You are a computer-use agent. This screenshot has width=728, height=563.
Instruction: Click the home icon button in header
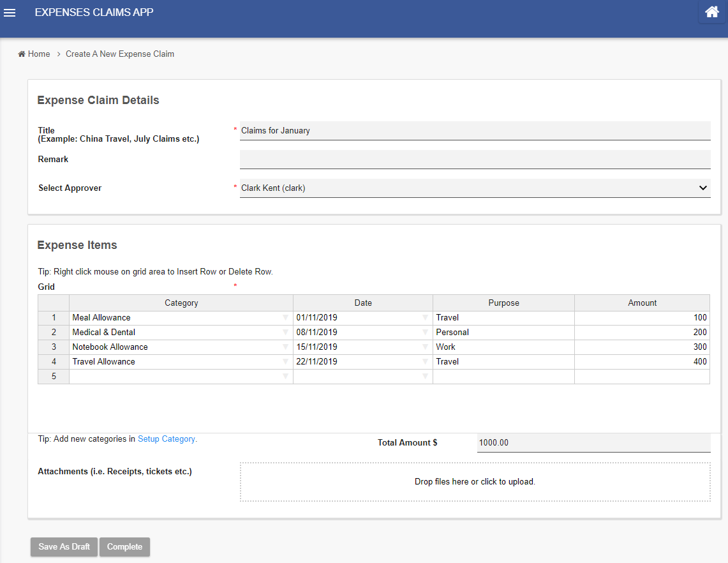coord(711,12)
